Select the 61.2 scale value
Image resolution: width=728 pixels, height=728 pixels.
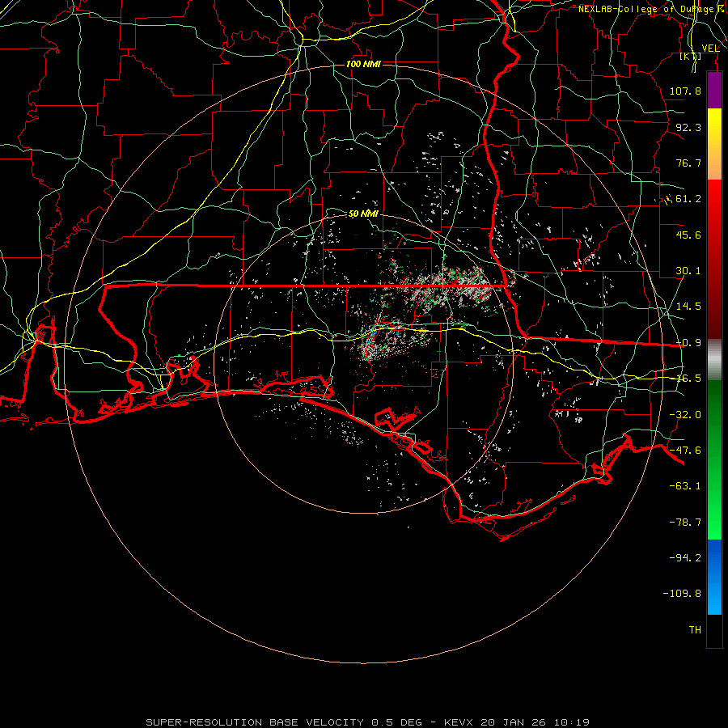coord(688,199)
